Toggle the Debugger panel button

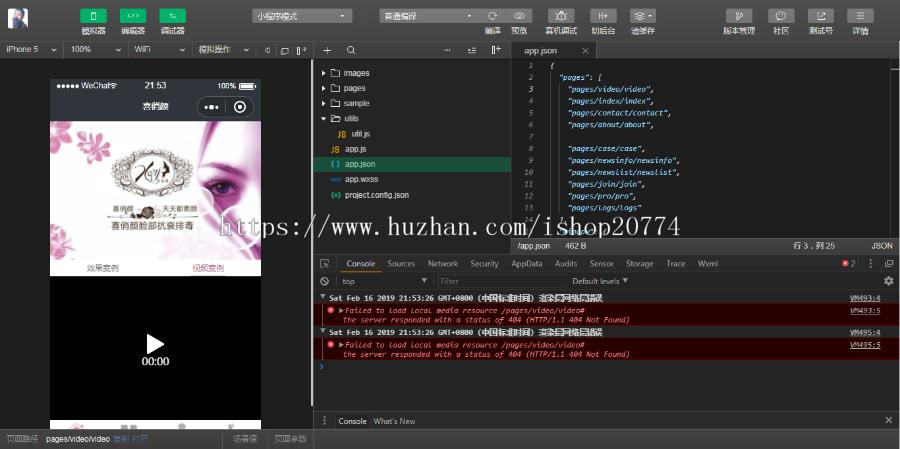click(172, 16)
